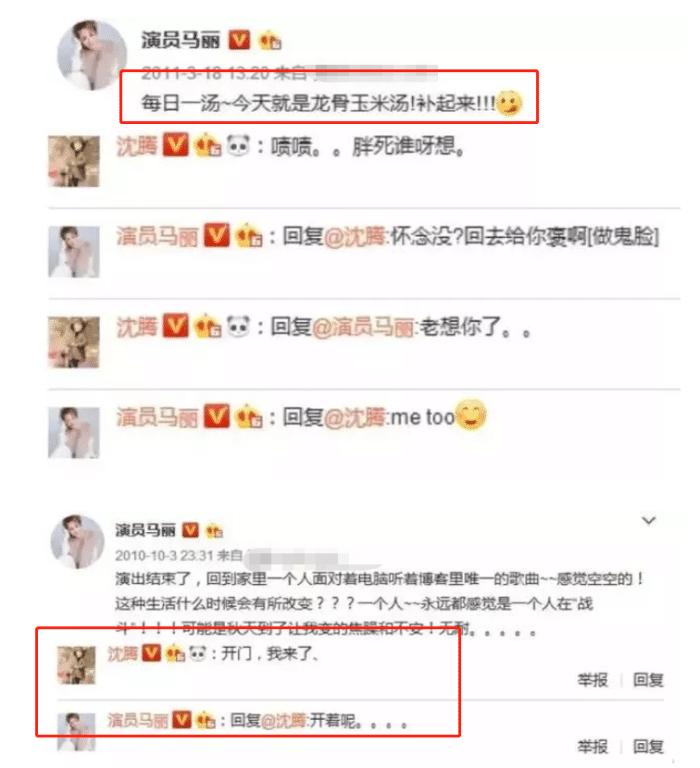
Task: Click 举报 under 沈腾's 开门 comment
Action: pos(592,680)
